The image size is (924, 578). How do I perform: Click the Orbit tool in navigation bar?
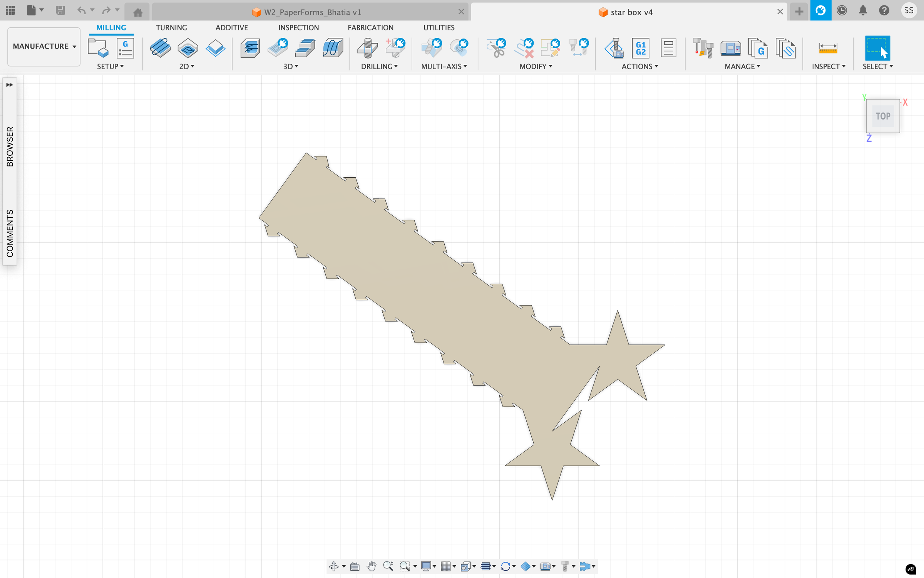pyautogui.click(x=334, y=566)
